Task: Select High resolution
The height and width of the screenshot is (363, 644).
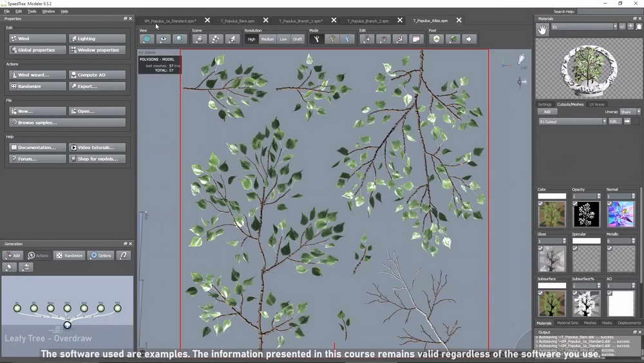Action: [251, 39]
